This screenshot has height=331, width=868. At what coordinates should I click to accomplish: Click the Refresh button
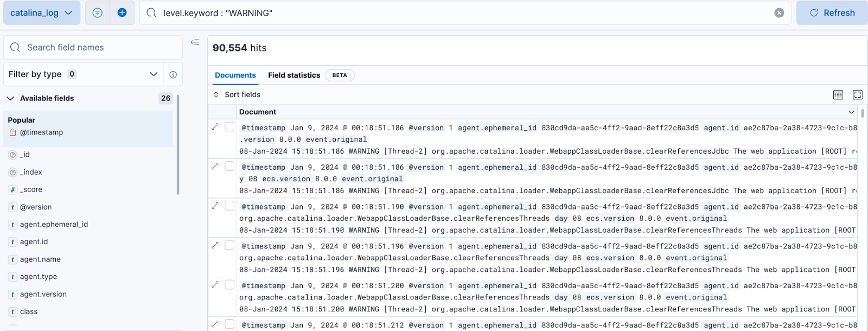832,12
